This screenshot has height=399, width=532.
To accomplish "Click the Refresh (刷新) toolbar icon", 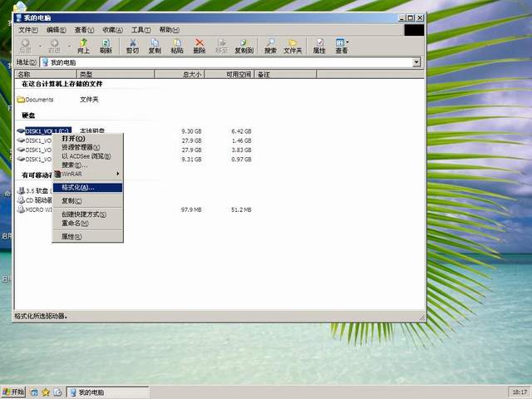I will (106, 45).
